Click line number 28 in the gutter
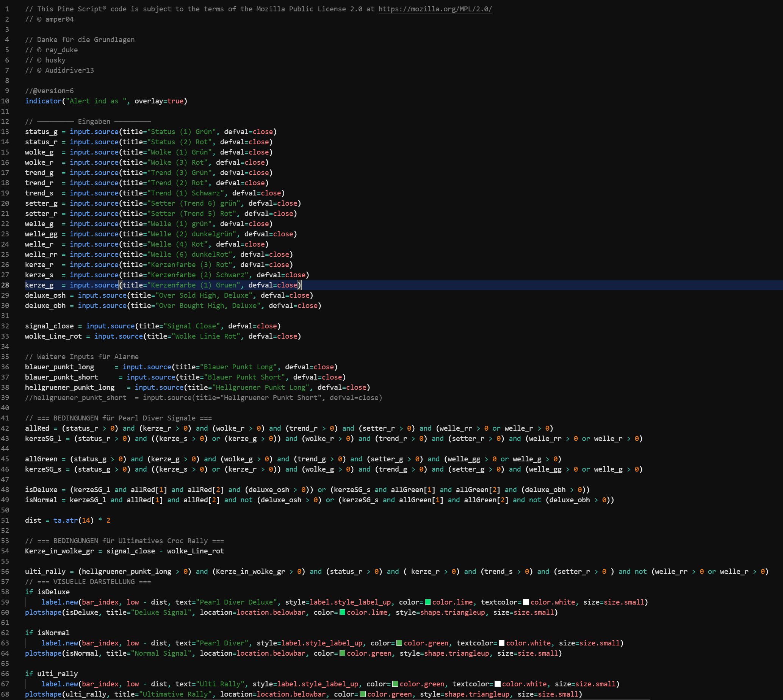This screenshot has width=783, height=700. 5,285
